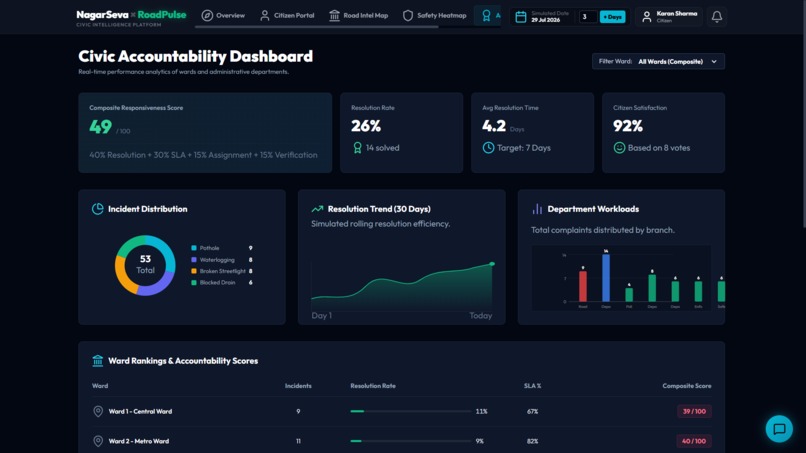Image resolution: width=806 pixels, height=453 pixels.
Task: Click the Incidents column header
Action: point(298,386)
